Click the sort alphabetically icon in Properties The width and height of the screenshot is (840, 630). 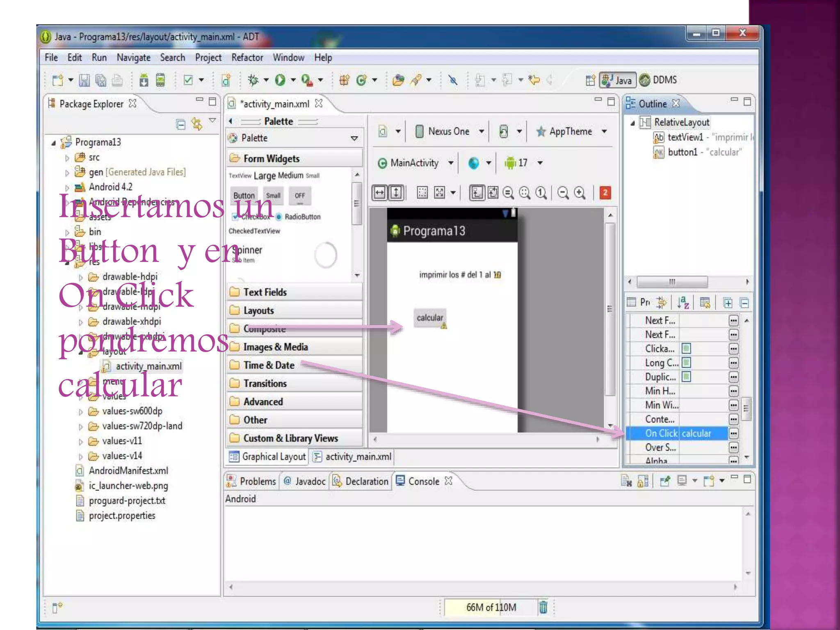[x=683, y=303]
